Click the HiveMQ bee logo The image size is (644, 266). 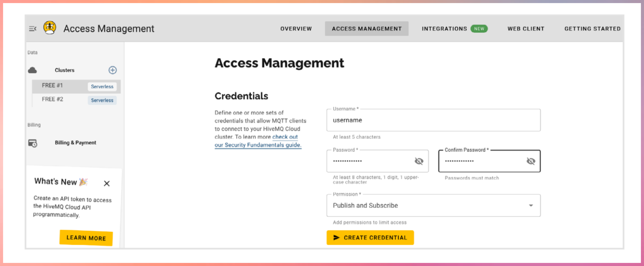49,28
